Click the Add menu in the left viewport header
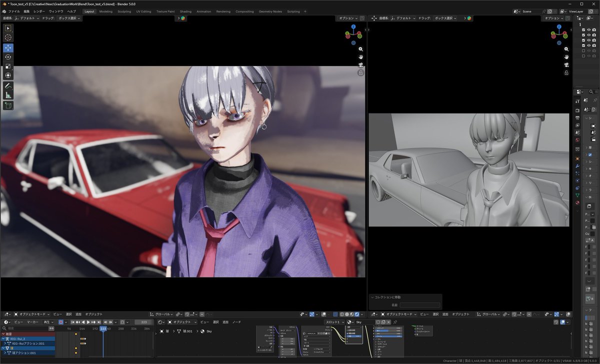The height and width of the screenshot is (364, 600). tap(78, 314)
